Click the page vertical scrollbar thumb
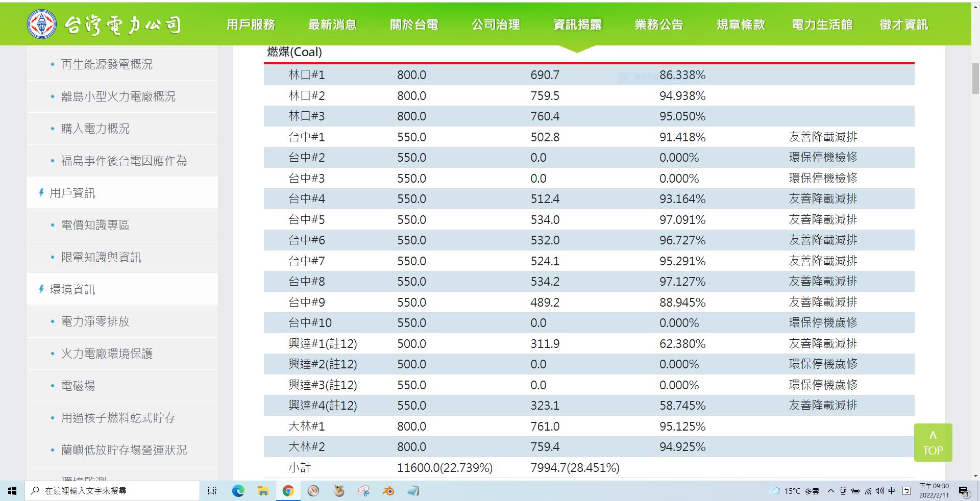 pos(975,79)
